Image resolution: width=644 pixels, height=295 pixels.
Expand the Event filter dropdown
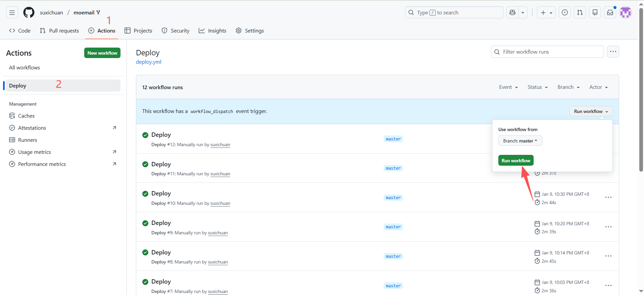click(x=508, y=87)
